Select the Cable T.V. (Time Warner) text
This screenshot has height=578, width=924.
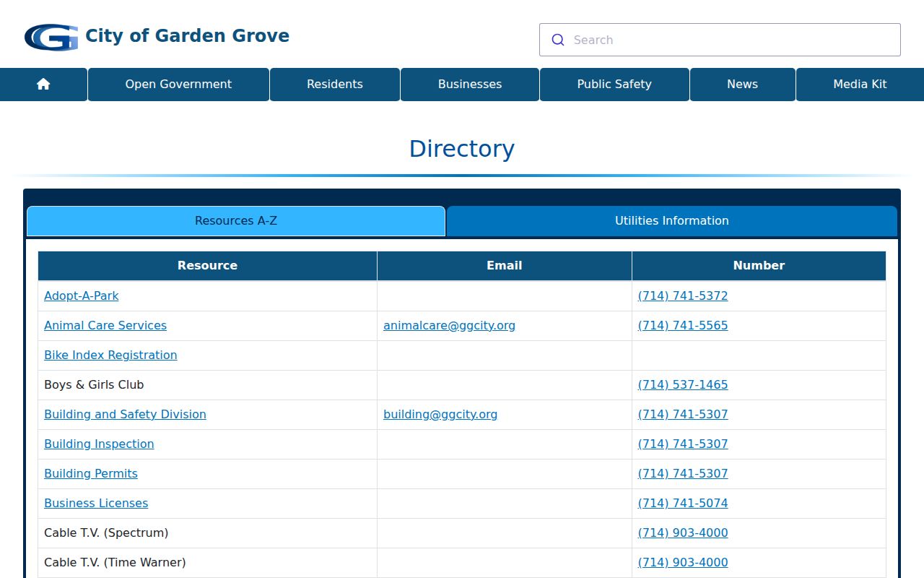(x=115, y=562)
